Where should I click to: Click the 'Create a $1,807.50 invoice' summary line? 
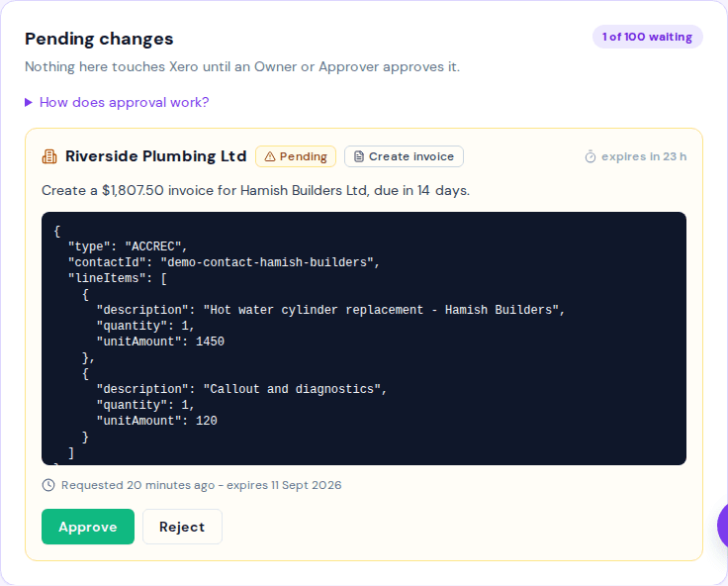(x=256, y=190)
